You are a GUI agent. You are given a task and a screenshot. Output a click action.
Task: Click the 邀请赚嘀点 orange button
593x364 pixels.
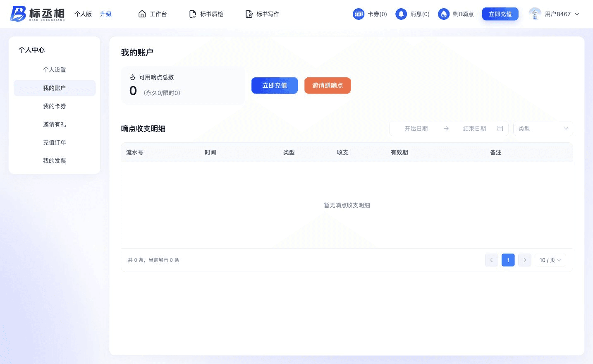[x=328, y=86]
